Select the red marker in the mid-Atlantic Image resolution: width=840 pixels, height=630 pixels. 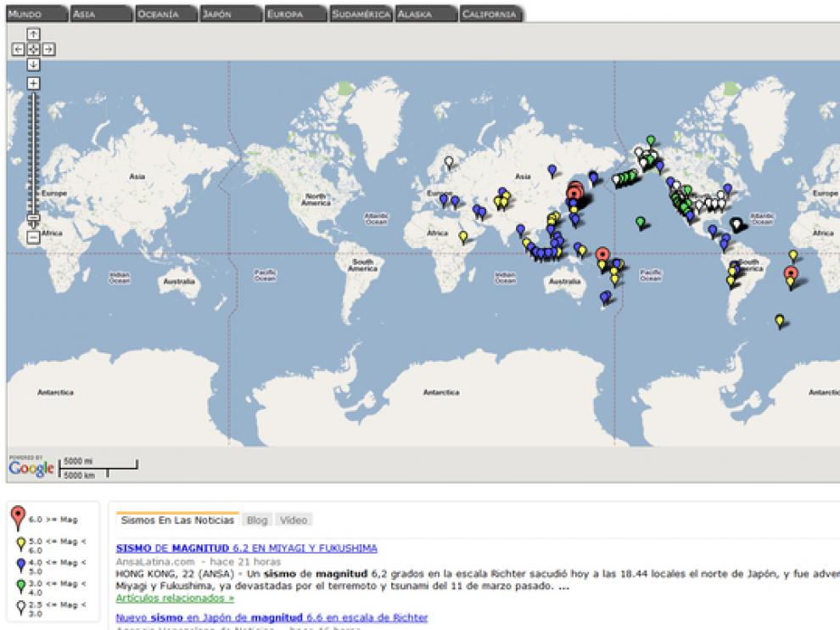(x=791, y=273)
